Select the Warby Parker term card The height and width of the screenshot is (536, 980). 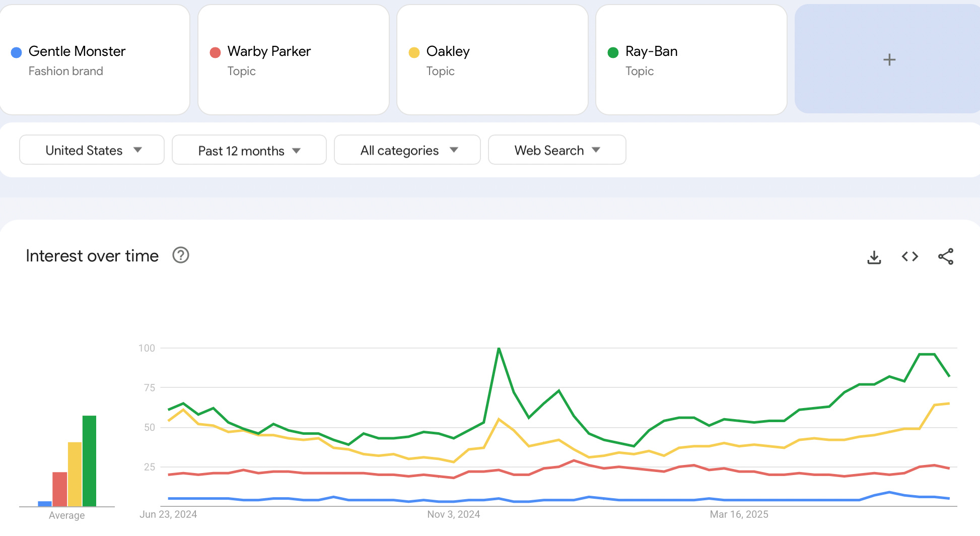pyautogui.click(x=294, y=59)
